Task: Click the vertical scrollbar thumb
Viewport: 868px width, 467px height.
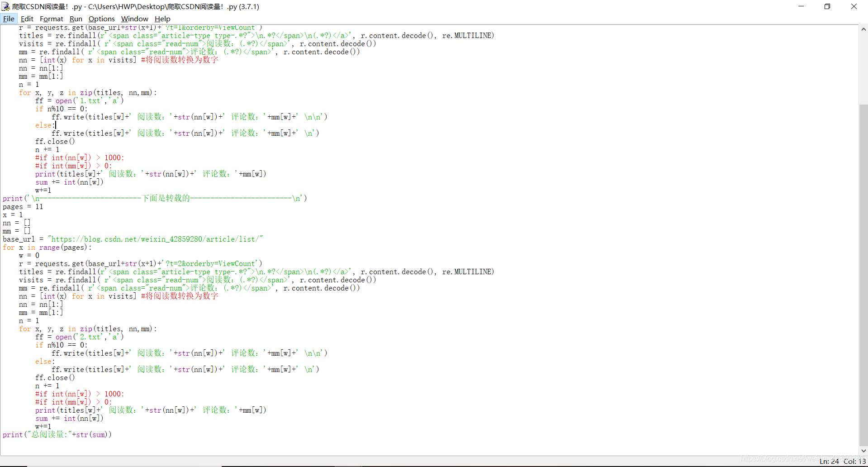Action: point(863,275)
